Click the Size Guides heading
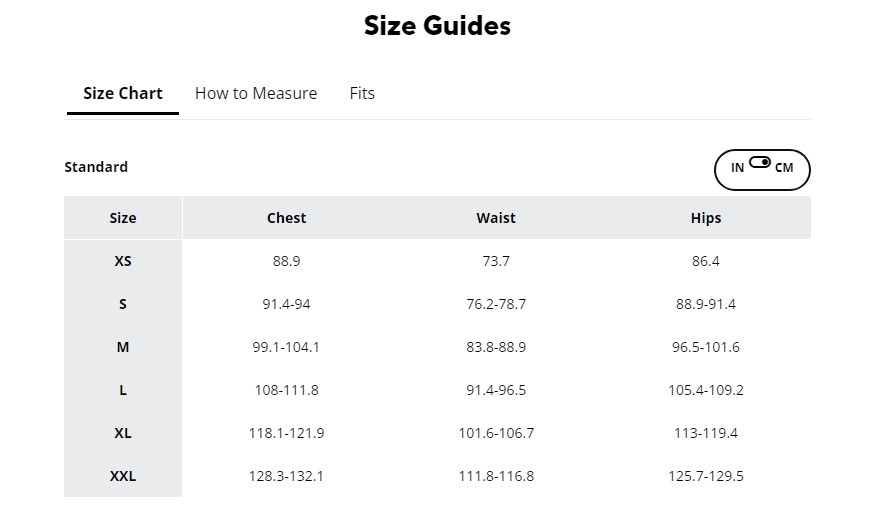 tap(437, 26)
